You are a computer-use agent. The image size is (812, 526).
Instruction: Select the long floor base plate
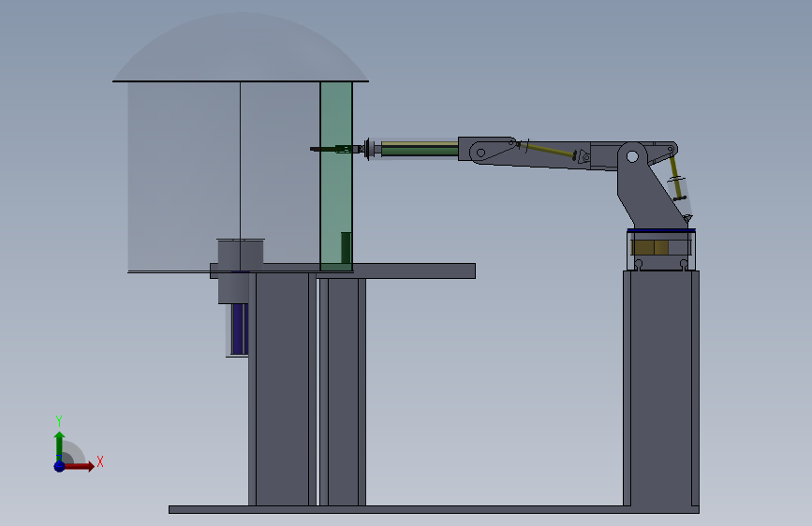pos(434,509)
